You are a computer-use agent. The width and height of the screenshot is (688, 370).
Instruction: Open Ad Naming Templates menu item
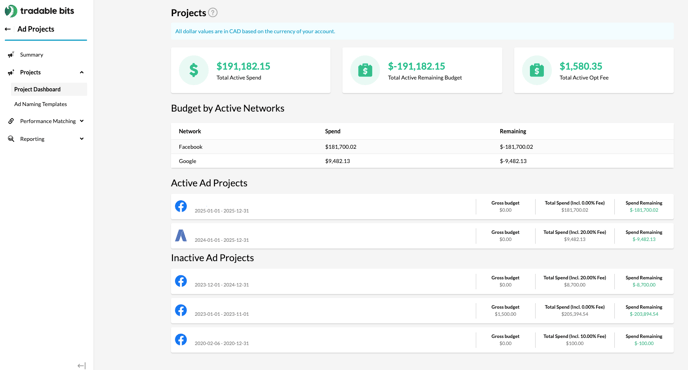[x=40, y=104]
